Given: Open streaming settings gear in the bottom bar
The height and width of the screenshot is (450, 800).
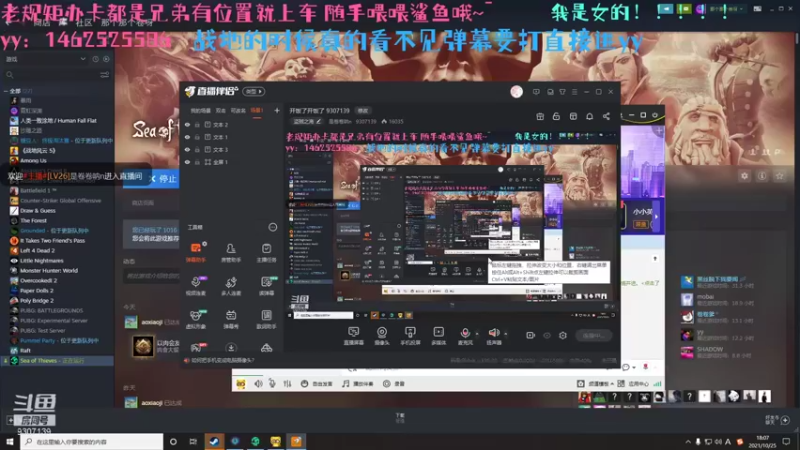Looking at the screenshot, I should (563, 335).
